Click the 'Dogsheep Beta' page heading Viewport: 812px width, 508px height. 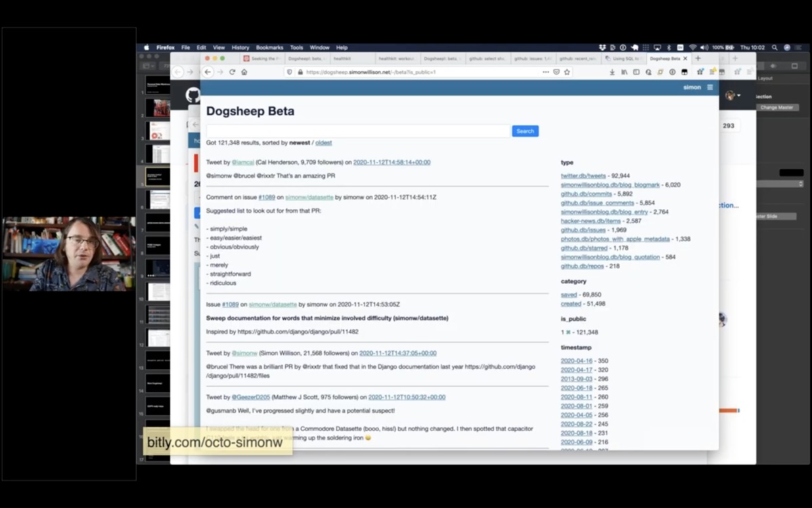[x=250, y=111]
